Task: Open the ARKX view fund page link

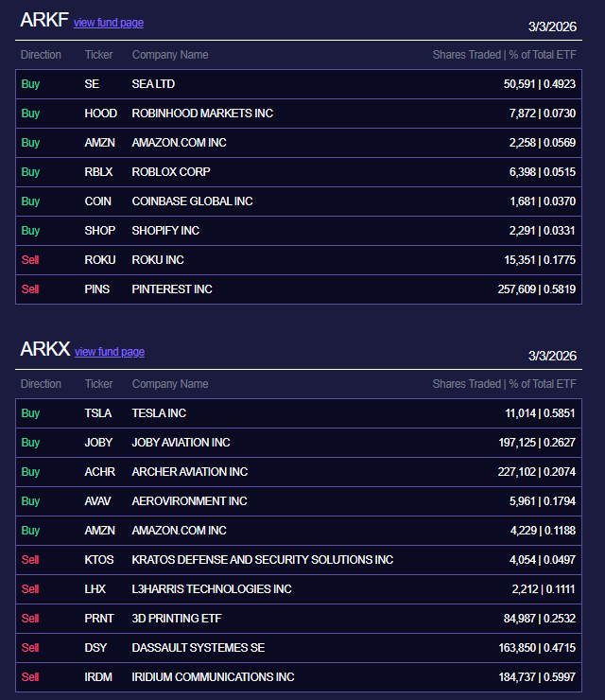Action: (x=110, y=352)
